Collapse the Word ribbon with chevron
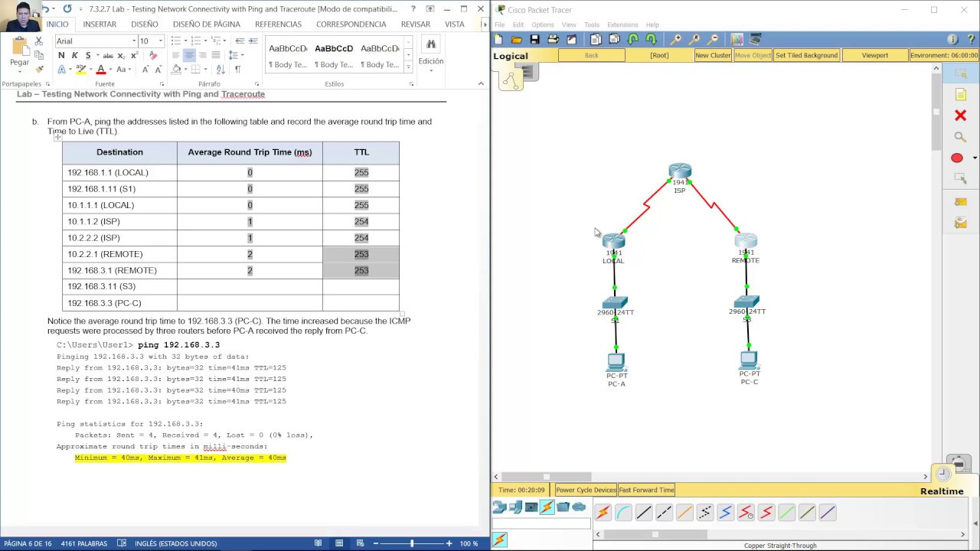 tap(481, 83)
